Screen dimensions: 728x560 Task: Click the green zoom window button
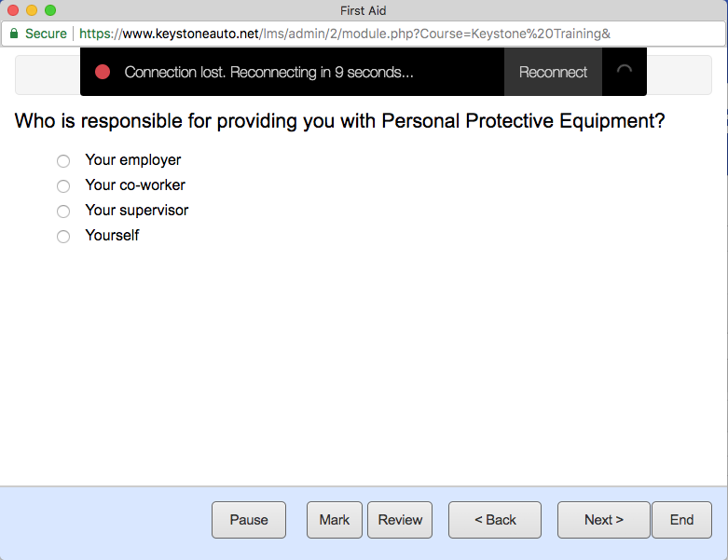click(x=50, y=10)
